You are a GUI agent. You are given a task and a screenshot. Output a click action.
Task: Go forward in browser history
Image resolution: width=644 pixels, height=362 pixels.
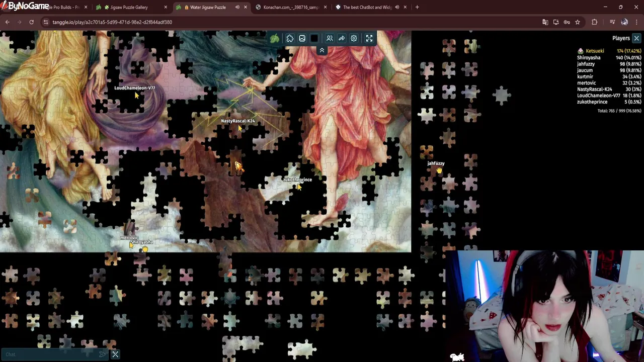(x=20, y=22)
